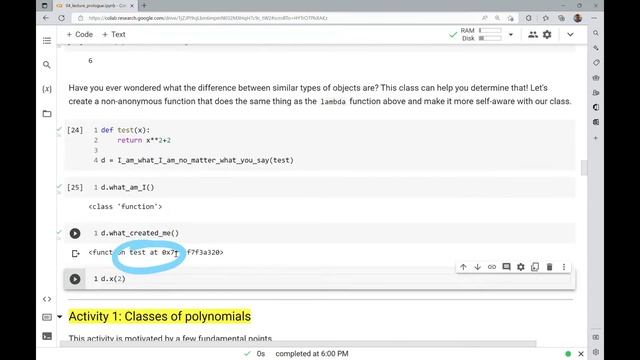This screenshot has width=640, height=360.
Task: Open RAM and Disk resource dropdown arrow
Action: click(x=511, y=35)
